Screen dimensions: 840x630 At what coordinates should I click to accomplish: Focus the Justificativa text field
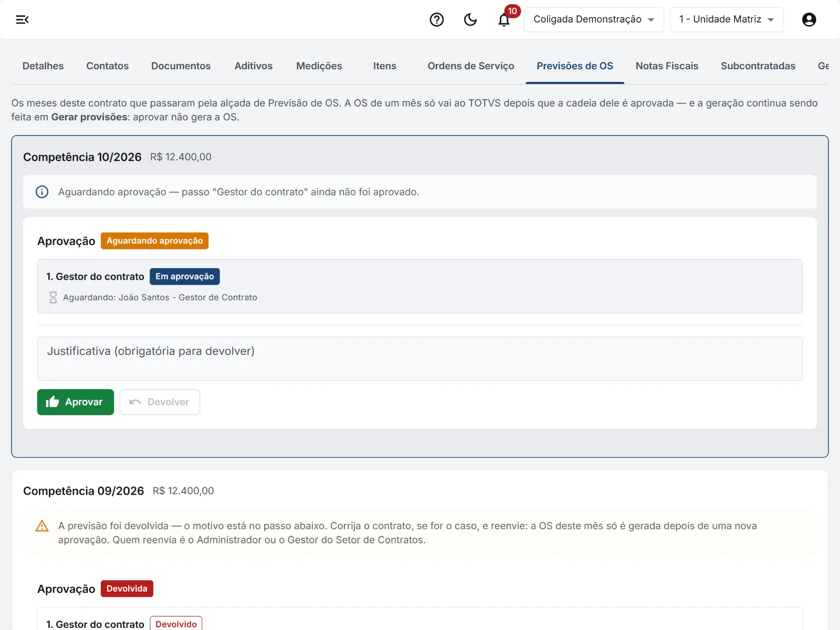click(420, 359)
